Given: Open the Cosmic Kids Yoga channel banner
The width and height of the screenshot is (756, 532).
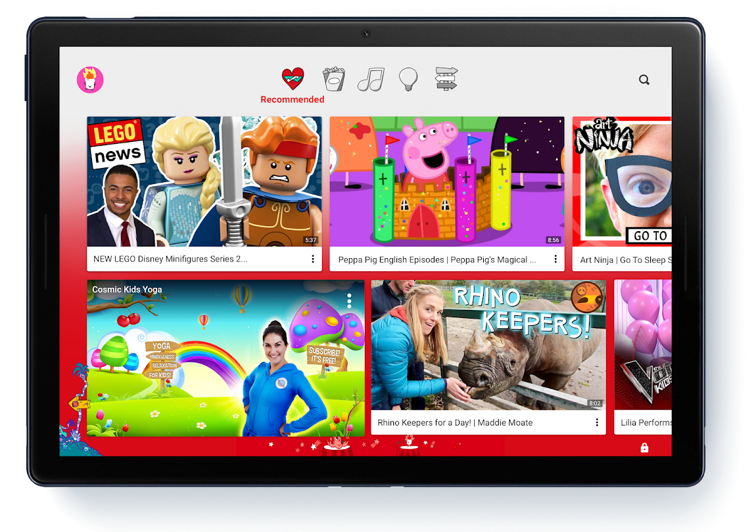Looking at the screenshot, I should click(225, 358).
